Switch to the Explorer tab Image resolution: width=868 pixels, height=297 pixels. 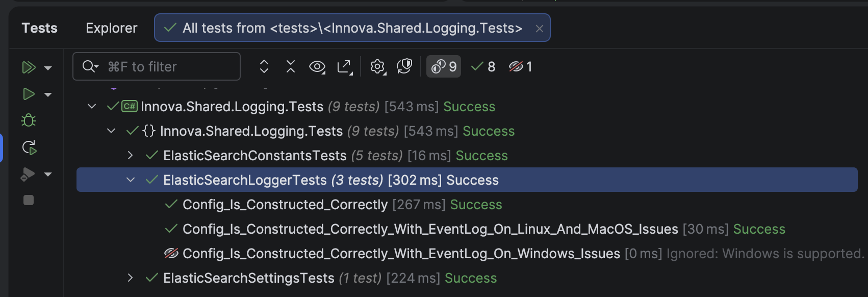point(112,28)
